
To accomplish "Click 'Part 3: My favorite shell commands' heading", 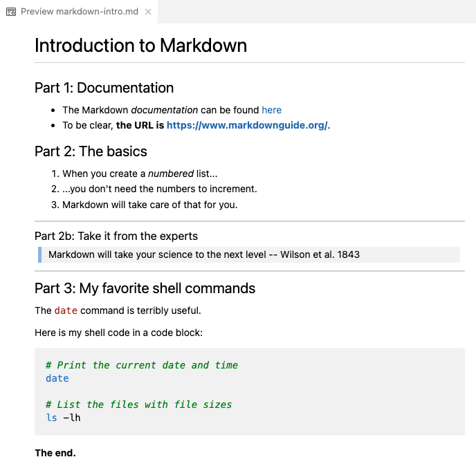I will click(145, 288).
